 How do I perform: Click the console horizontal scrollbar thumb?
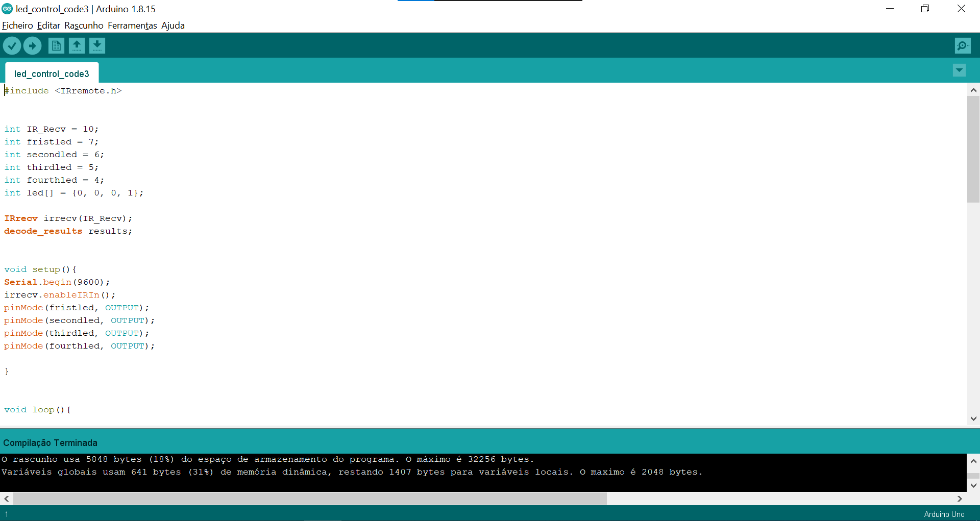(310, 499)
